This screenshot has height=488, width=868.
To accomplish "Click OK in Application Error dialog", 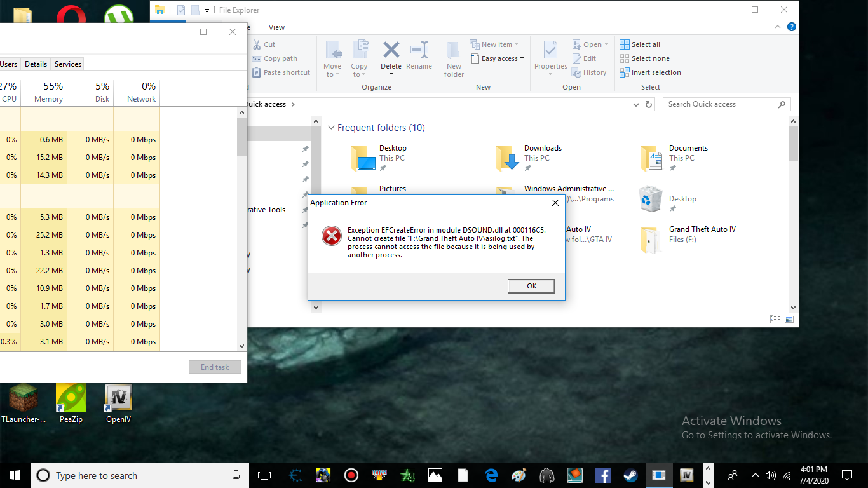I will coord(531,286).
